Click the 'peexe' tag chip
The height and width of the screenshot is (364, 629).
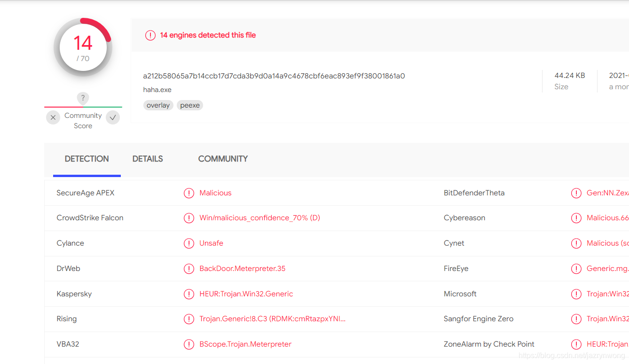190,105
